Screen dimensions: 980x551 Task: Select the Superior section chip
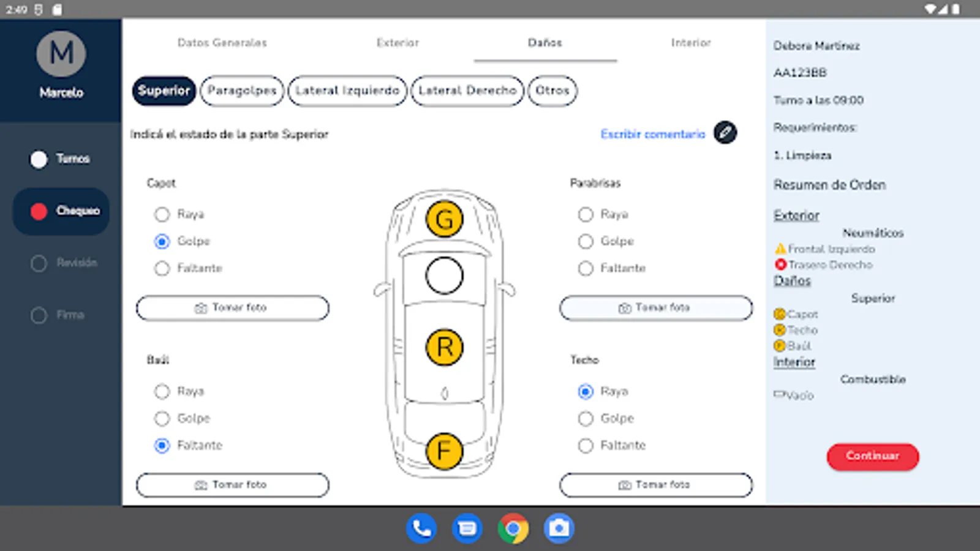(164, 91)
